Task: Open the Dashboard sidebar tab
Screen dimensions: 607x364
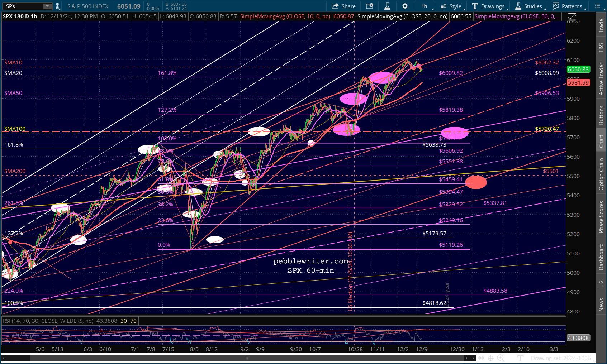Action: [x=601, y=257]
